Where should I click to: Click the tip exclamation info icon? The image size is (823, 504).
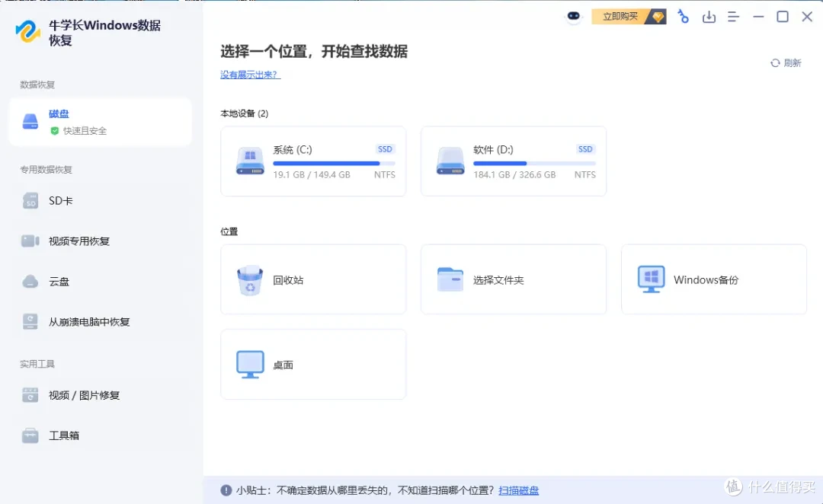226,490
